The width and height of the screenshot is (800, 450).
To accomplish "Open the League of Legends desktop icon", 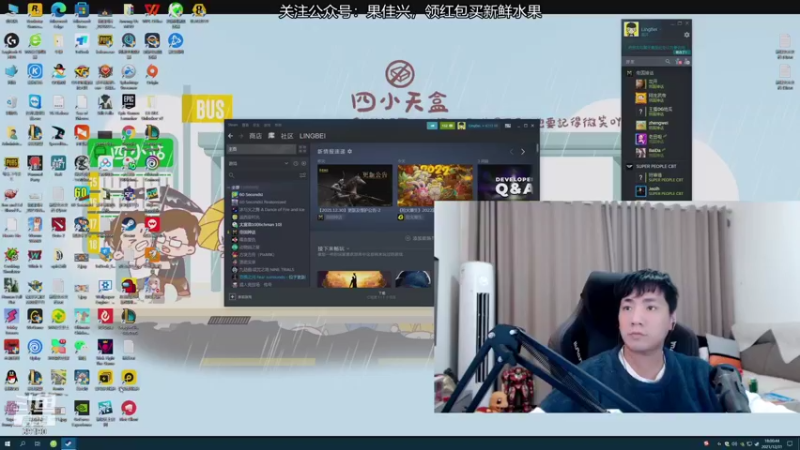I will click(x=35, y=133).
